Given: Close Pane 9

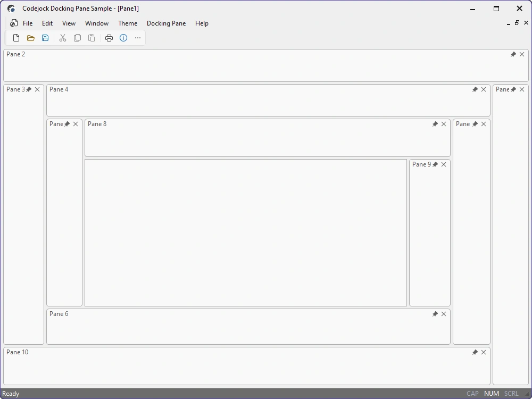Looking at the screenshot, I should click(x=444, y=164).
